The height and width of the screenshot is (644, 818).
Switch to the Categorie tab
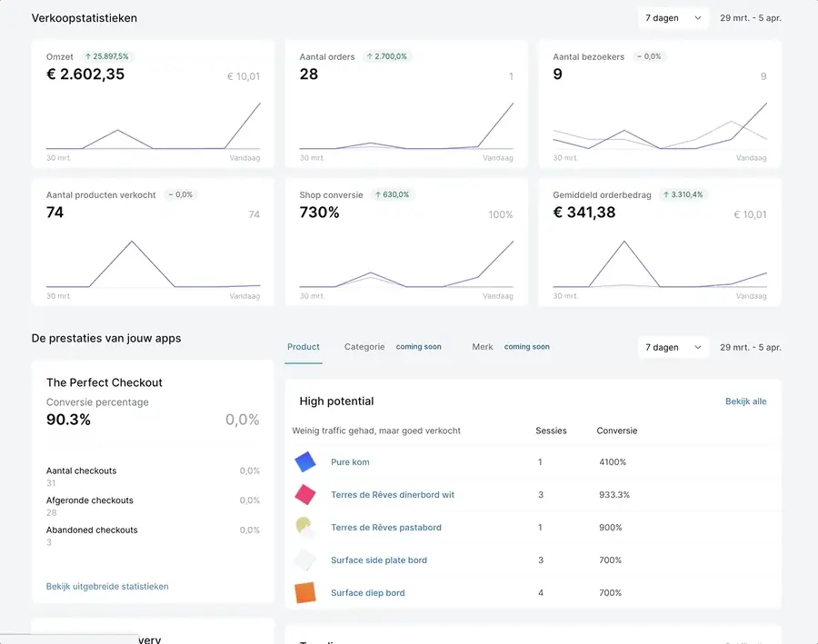click(364, 347)
